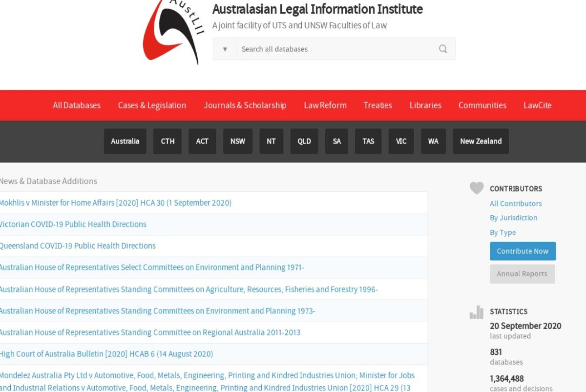Viewport: 586px width, 392px height.
Task: Open the Libraries menu
Action: tap(425, 105)
